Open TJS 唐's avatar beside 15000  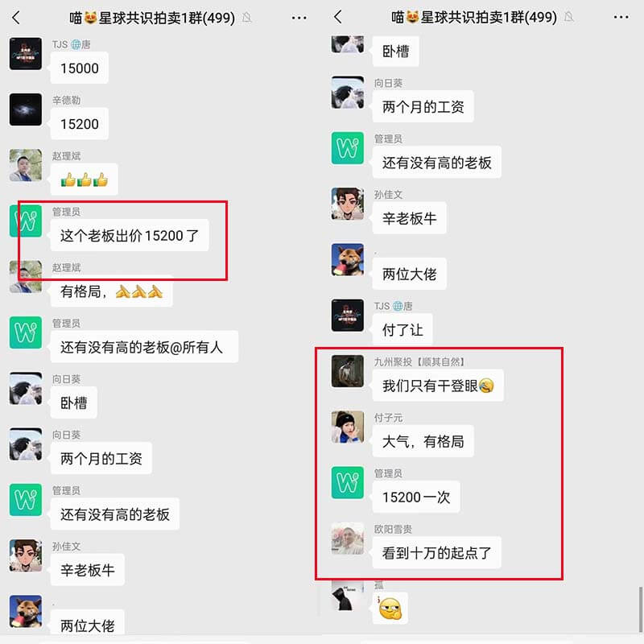point(26,54)
